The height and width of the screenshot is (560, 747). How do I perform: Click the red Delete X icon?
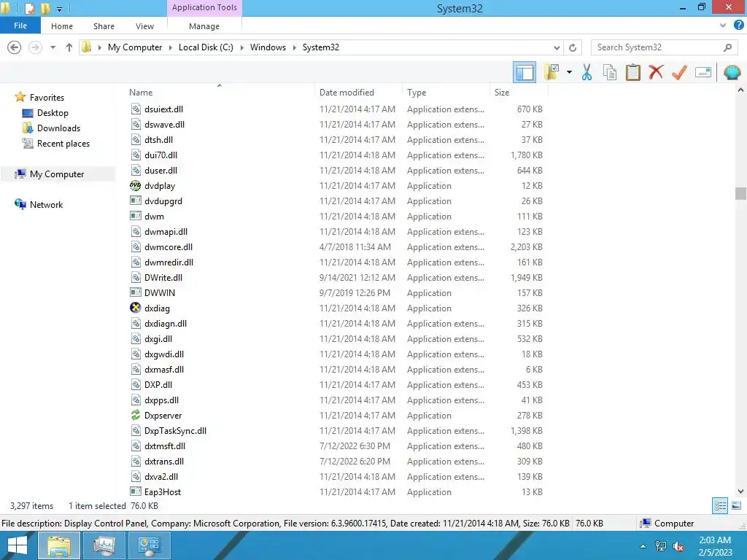656,72
